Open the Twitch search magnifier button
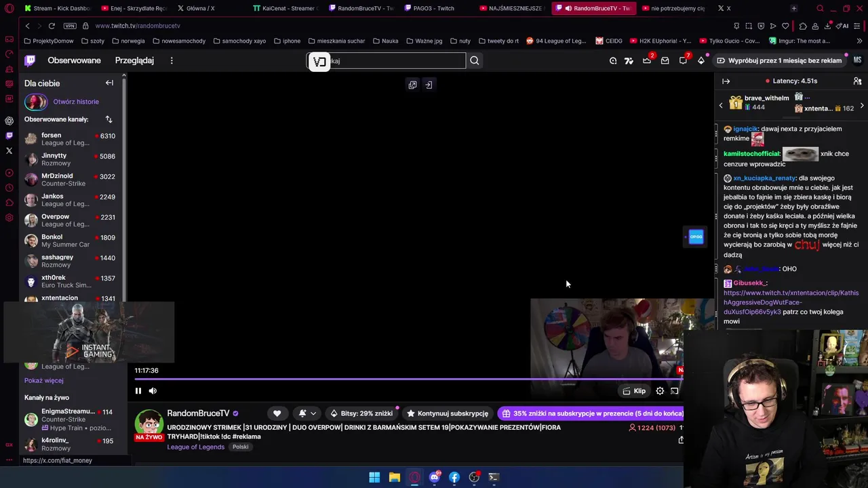Viewport: 868px width, 488px height. (x=475, y=60)
